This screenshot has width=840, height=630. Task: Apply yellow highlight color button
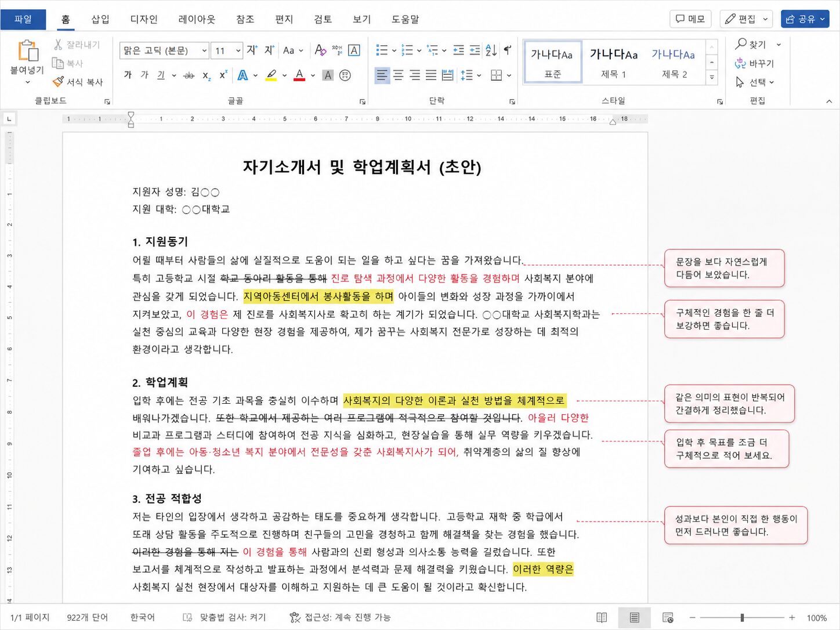click(x=271, y=75)
